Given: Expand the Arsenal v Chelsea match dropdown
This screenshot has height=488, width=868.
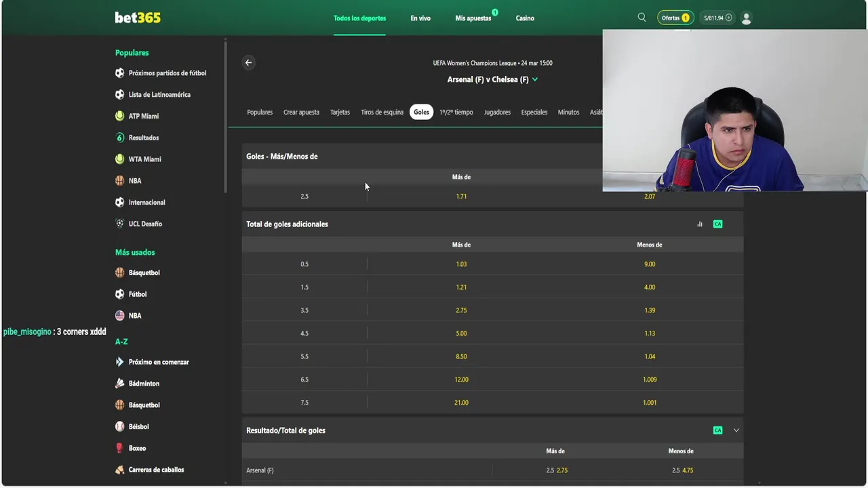Looking at the screenshot, I should coord(535,79).
